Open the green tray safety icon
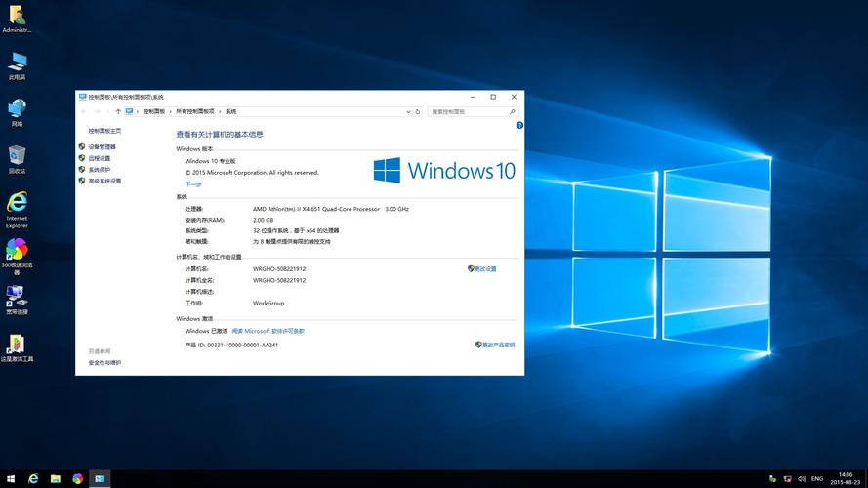The width and height of the screenshot is (868, 488). pos(772,479)
